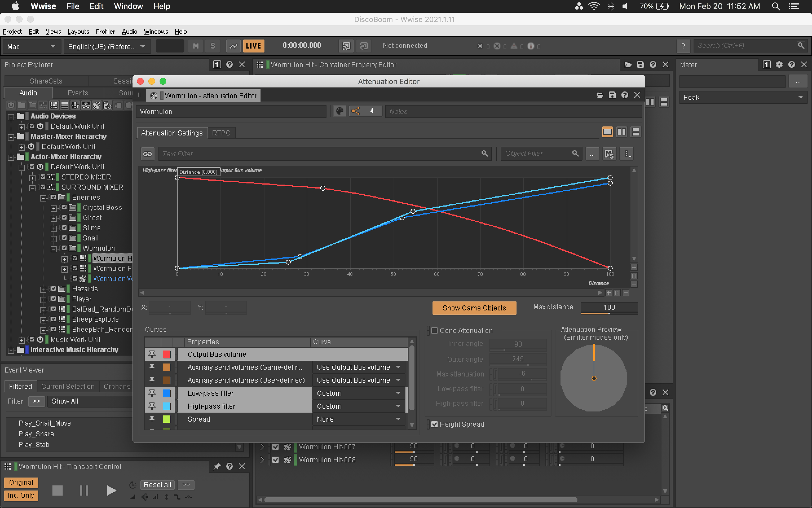Open the Peak meter type dropdown
812x508 pixels.
(x=743, y=97)
